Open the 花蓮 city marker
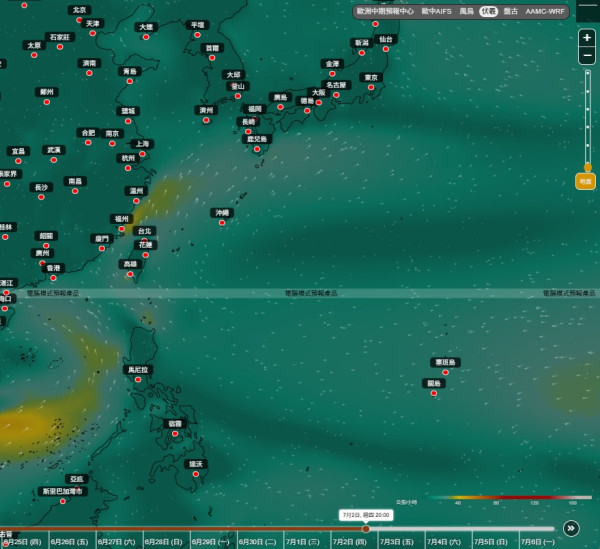Screen dimensions: 600x549 tap(145, 255)
